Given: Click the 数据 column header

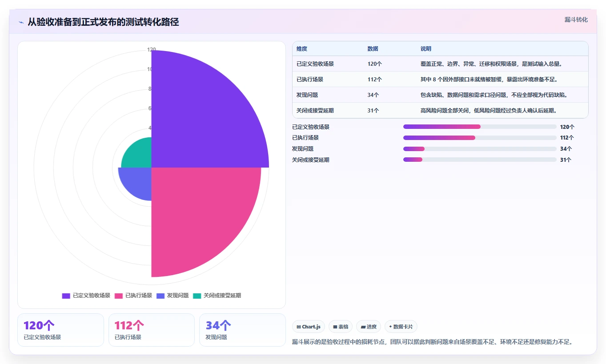Looking at the screenshot, I should pos(373,49).
